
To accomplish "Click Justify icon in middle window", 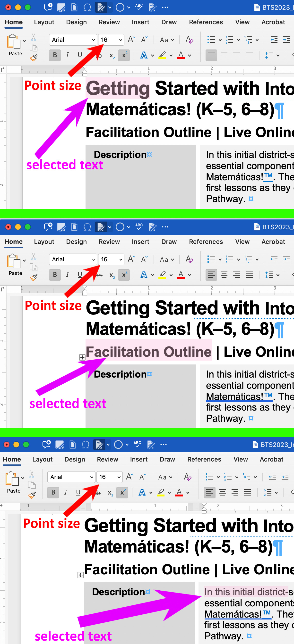I will point(249,275).
